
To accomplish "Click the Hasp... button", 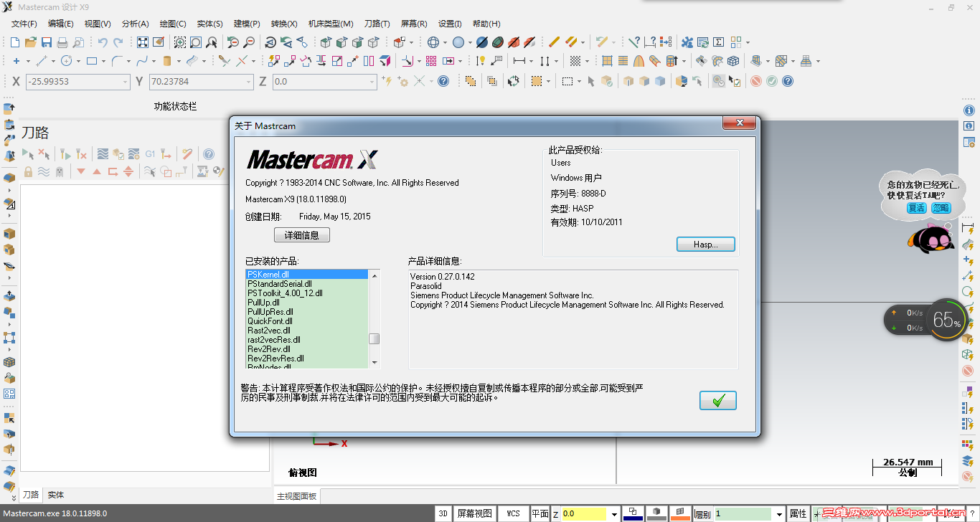I will pyautogui.click(x=706, y=245).
